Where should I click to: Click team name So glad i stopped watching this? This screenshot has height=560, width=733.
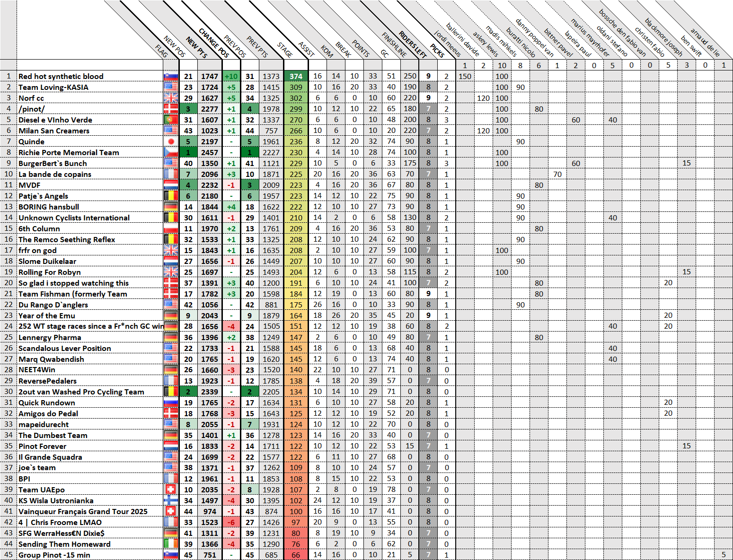point(73,283)
